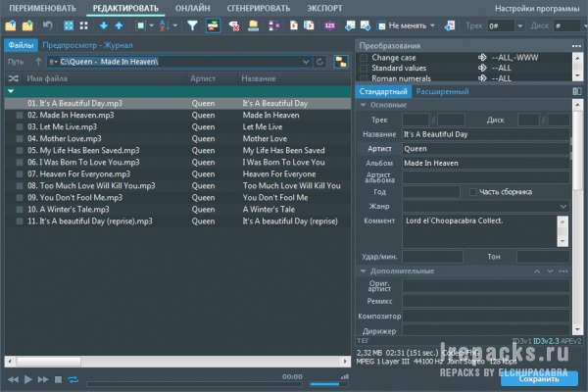The image size is (588, 392).
Task: Collapse the Основные section
Action: point(363,105)
